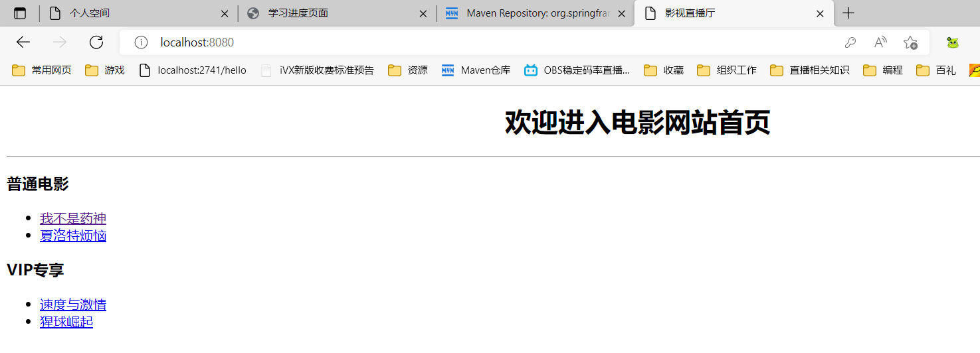Open the localhost:2741/hello bookmark
The width and height of the screenshot is (980, 353).
193,70
